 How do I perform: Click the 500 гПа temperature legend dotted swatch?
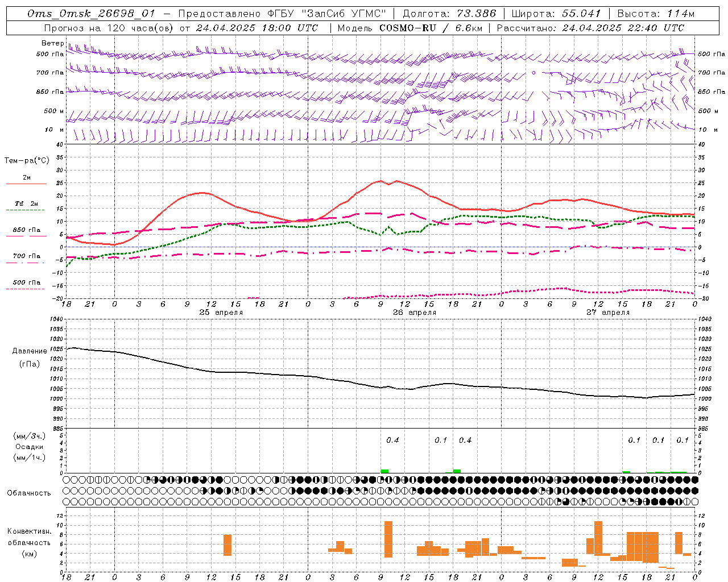[25, 289]
